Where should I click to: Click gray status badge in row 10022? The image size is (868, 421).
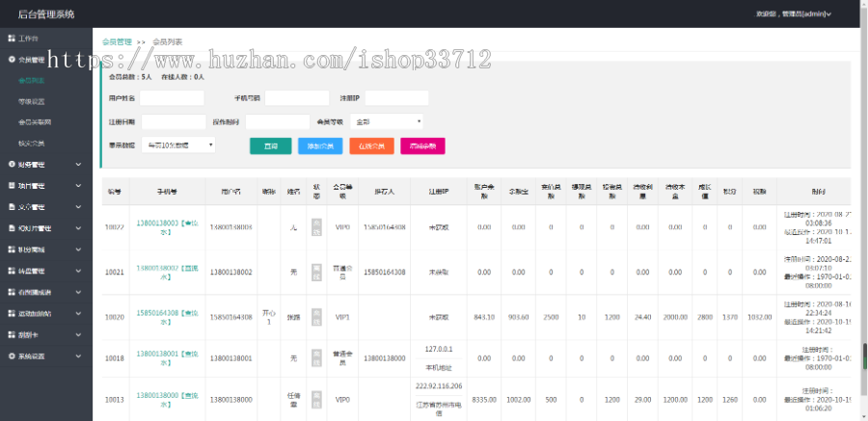(316, 226)
